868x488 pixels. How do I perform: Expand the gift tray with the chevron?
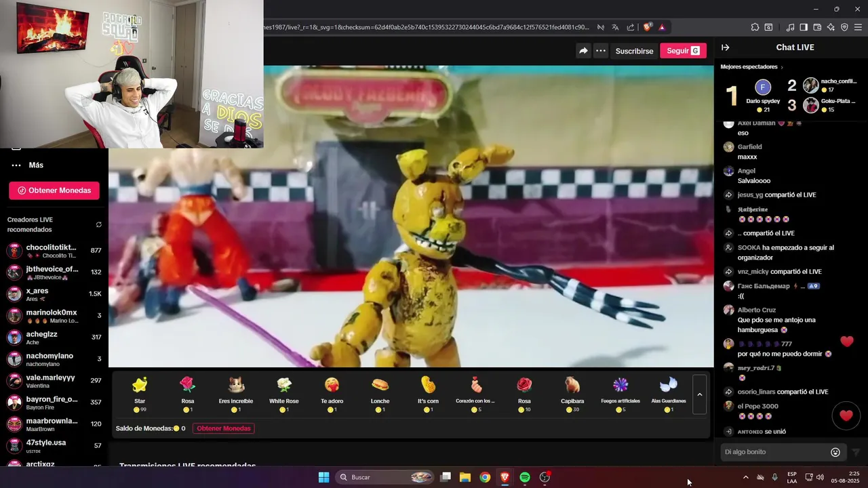[x=700, y=394]
